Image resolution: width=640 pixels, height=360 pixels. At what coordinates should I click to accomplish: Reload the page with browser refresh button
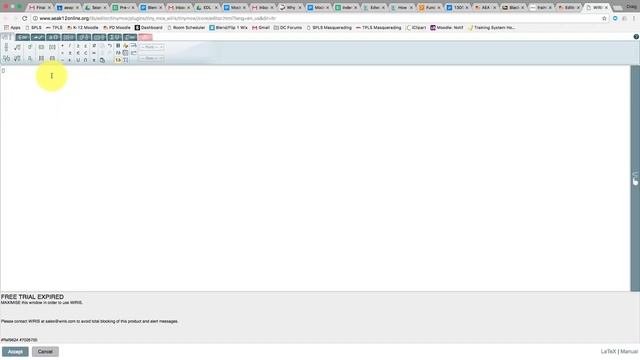(x=24, y=18)
